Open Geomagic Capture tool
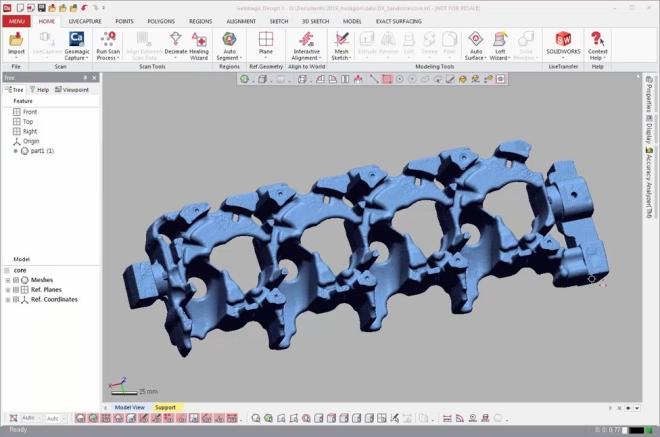660x437 pixels. point(76,43)
